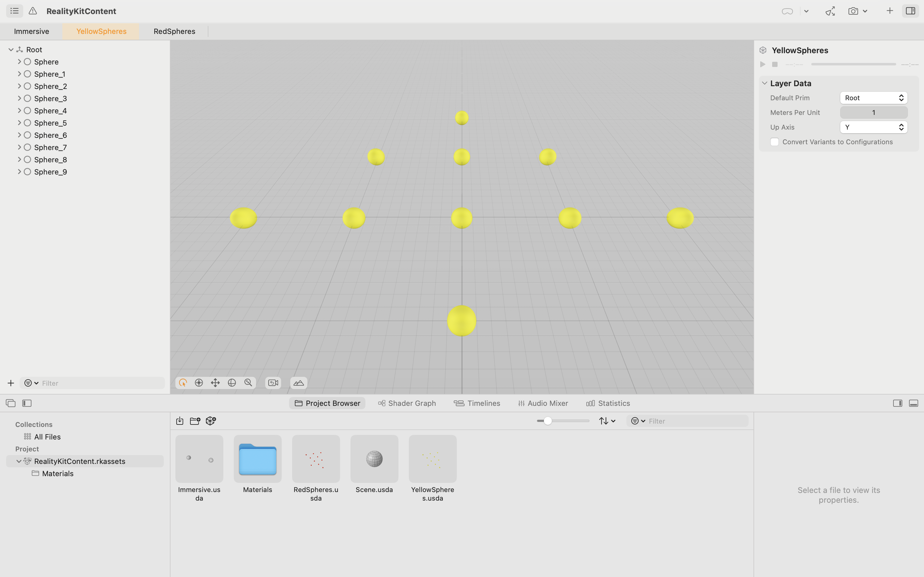The width and height of the screenshot is (924, 577).
Task: Open the Shader Graph tab
Action: (x=407, y=403)
